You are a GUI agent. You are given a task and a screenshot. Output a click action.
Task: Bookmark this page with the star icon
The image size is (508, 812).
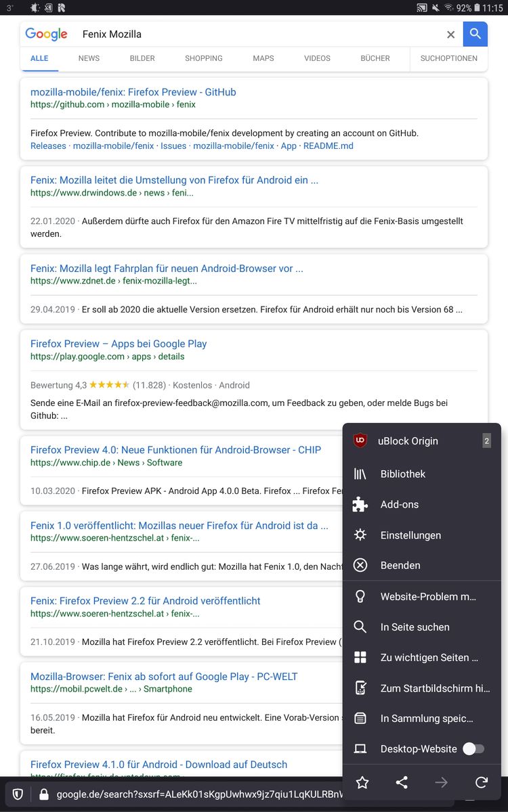point(362,783)
